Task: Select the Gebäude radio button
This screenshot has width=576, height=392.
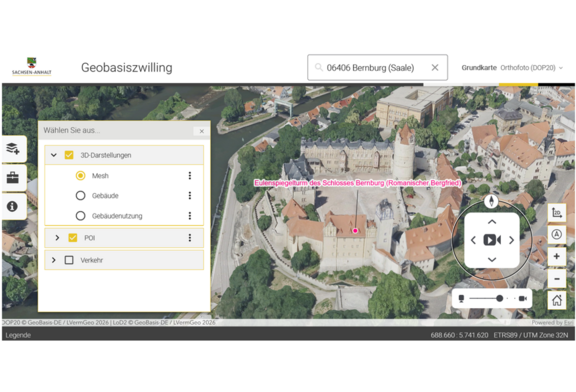Action: tap(80, 195)
